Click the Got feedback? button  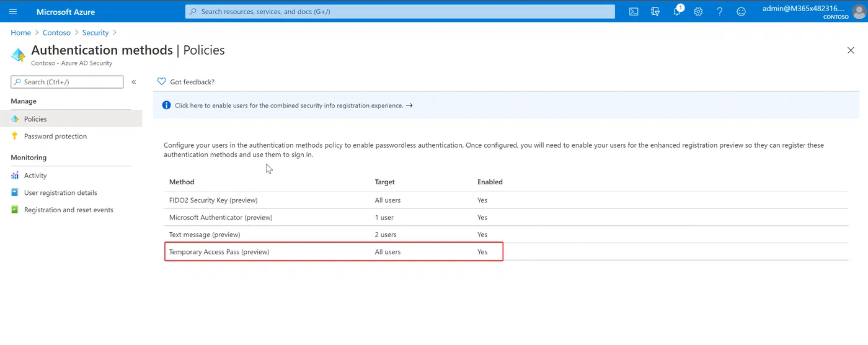186,81
